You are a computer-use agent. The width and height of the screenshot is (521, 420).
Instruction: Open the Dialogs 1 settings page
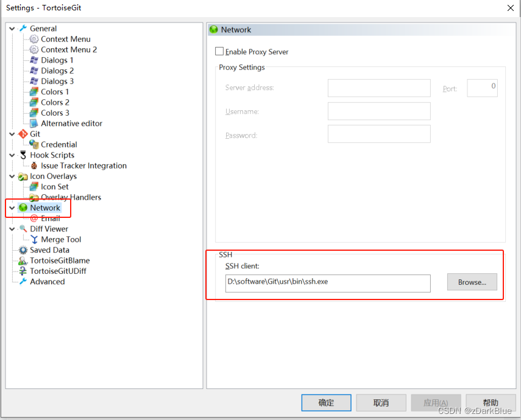coord(57,60)
